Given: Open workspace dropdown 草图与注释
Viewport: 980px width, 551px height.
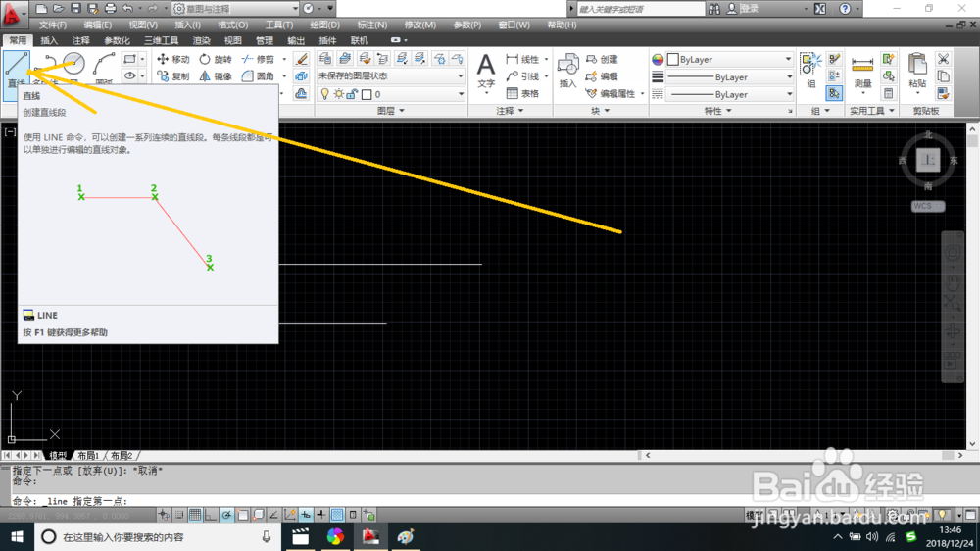Looking at the screenshot, I should pos(236,8).
